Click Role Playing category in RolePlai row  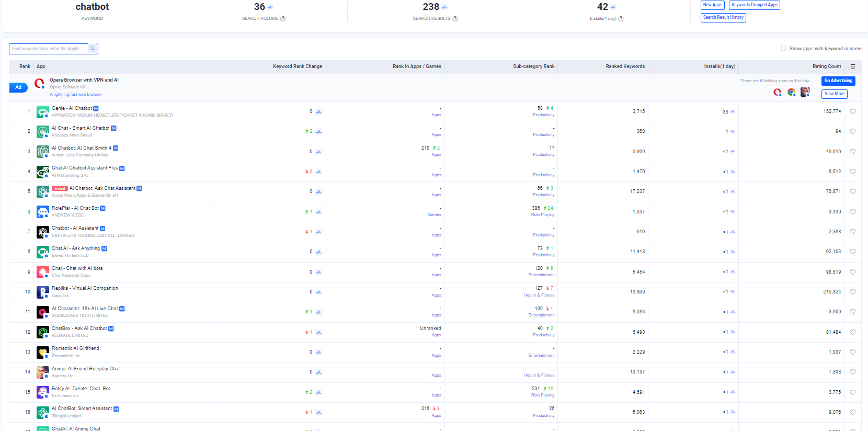point(543,215)
